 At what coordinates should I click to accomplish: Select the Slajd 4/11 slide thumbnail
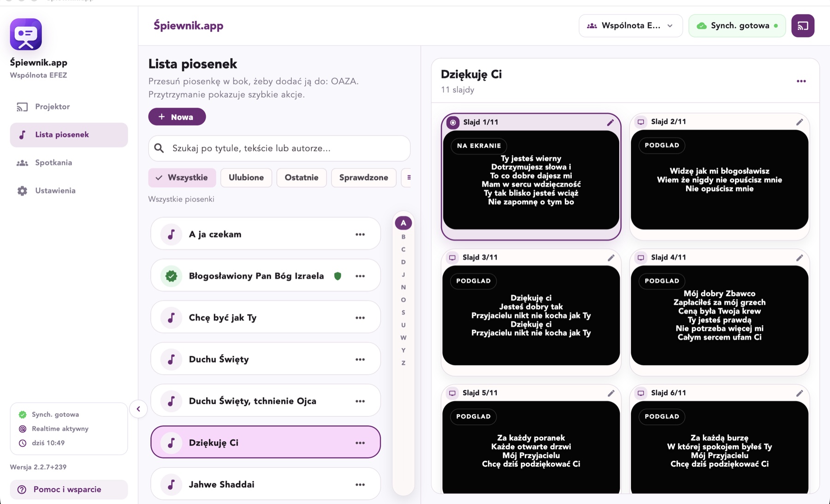pos(719,315)
